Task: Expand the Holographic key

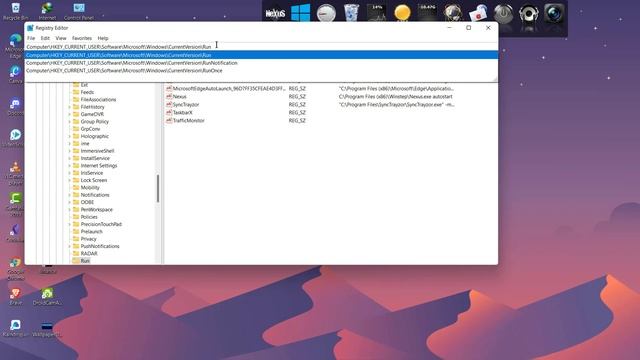Action: click(x=69, y=136)
